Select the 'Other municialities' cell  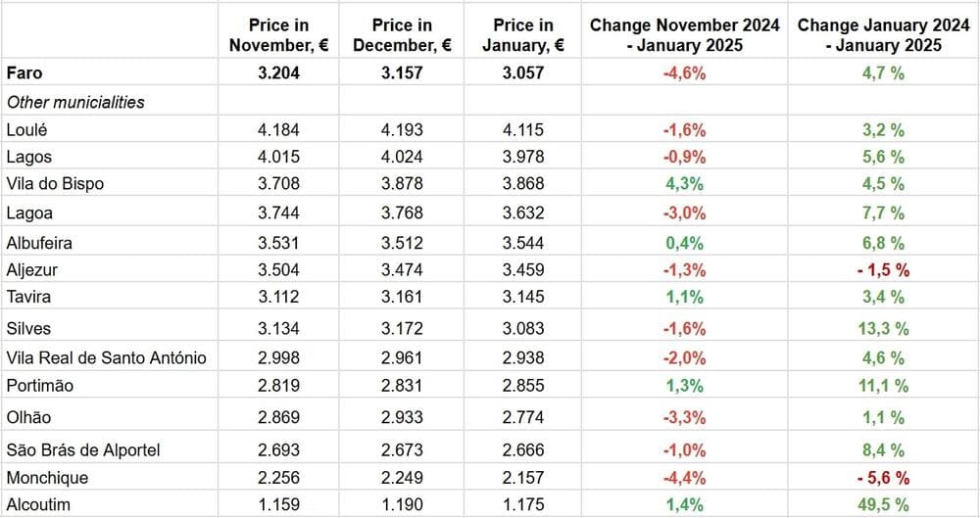click(75, 102)
